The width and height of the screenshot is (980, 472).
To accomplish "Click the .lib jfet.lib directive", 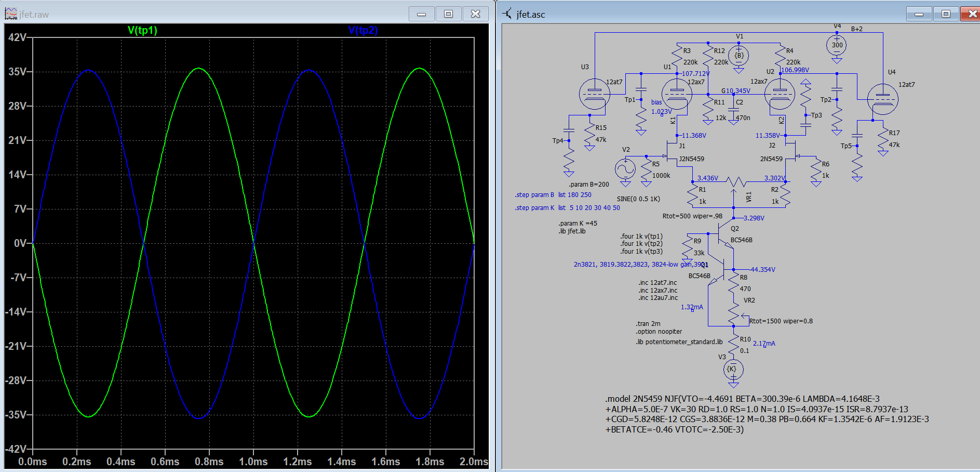I will pyautogui.click(x=572, y=231).
